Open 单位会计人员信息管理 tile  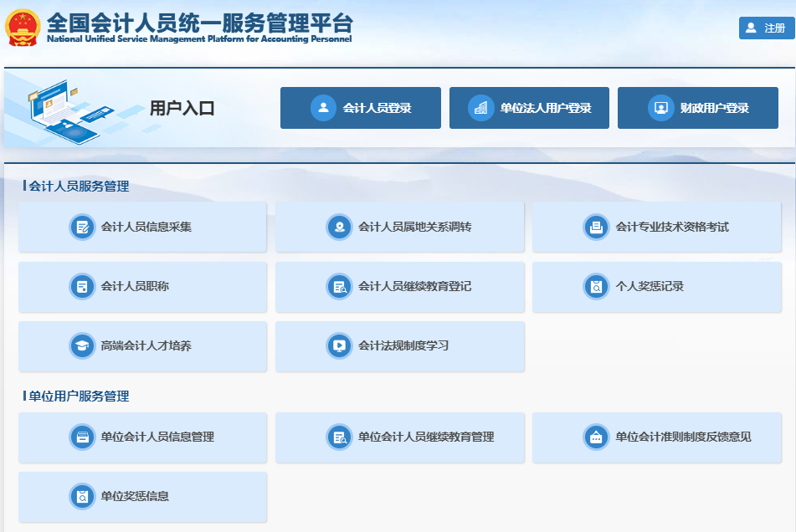(142, 437)
